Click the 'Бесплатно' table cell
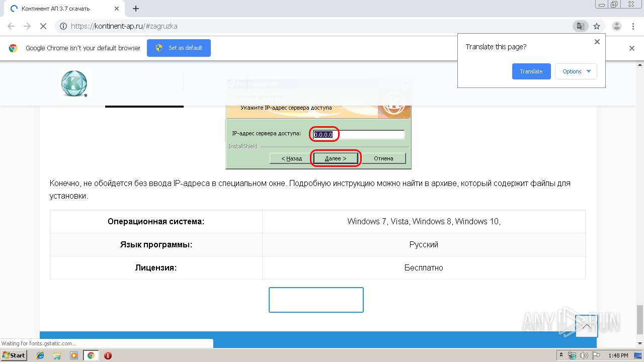Viewport: 644px width, 362px height. click(x=424, y=267)
